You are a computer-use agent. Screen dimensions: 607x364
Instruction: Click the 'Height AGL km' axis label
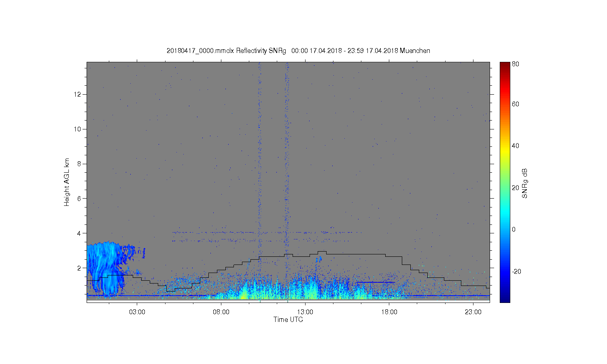(x=67, y=182)
